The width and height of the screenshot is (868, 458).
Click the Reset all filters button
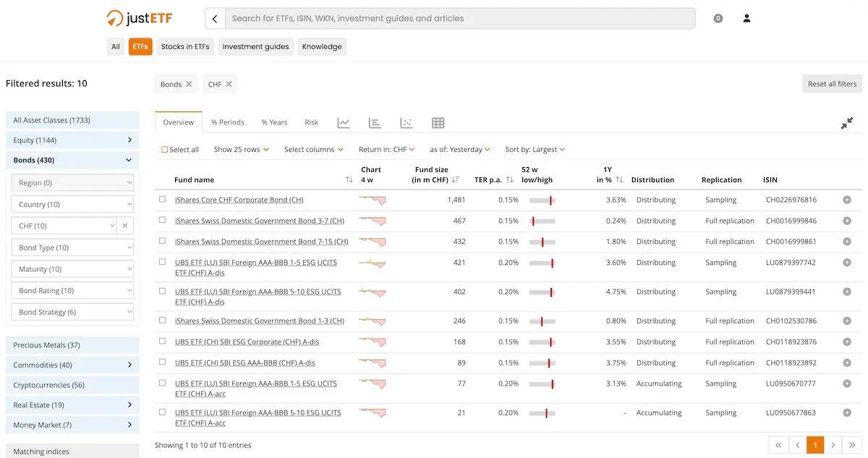coord(832,84)
